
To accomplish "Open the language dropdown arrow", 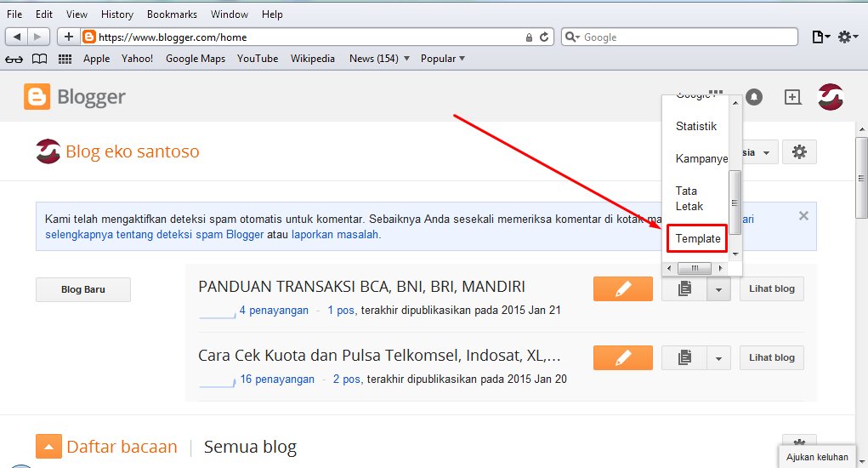I will (x=766, y=152).
